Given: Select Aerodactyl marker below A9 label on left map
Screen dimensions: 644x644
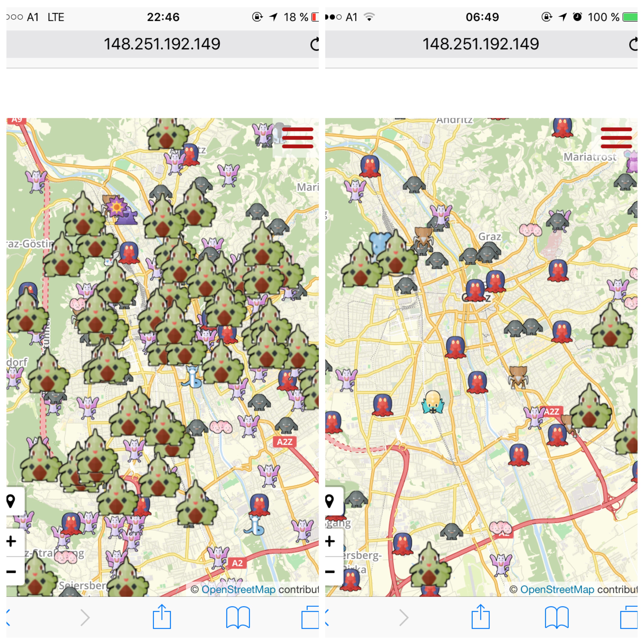Looking at the screenshot, I should pos(36,182).
